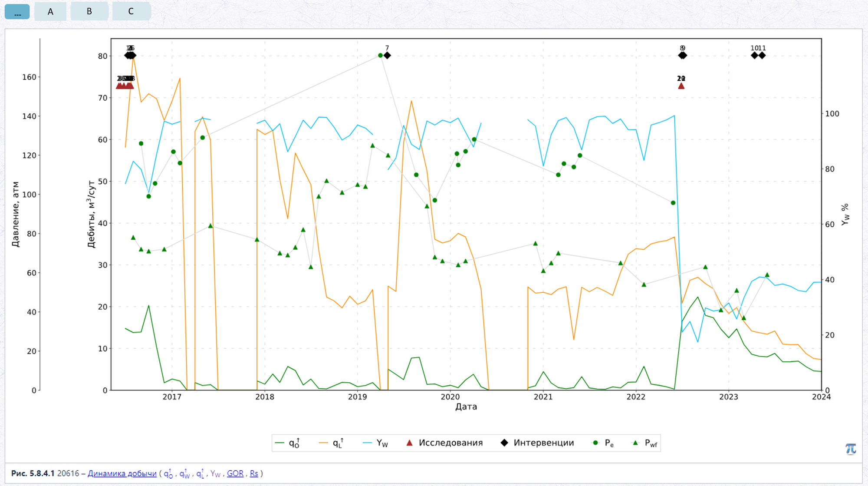This screenshot has height=486, width=868.
Task: Toggle the Pwf legend entry
Action: tap(644, 443)
